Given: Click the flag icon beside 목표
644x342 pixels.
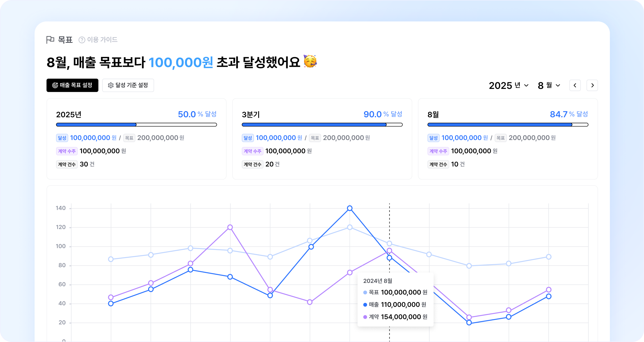Looking at the screenshot, I should tap(50, 40).
